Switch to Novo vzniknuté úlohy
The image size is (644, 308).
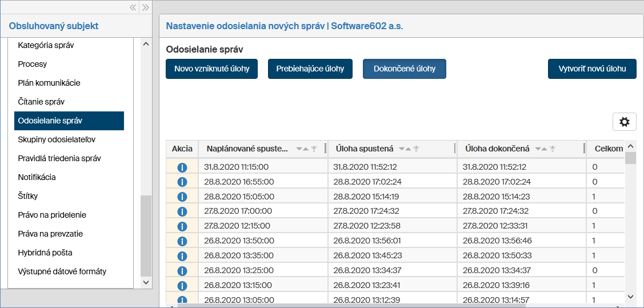pos(211,69)
